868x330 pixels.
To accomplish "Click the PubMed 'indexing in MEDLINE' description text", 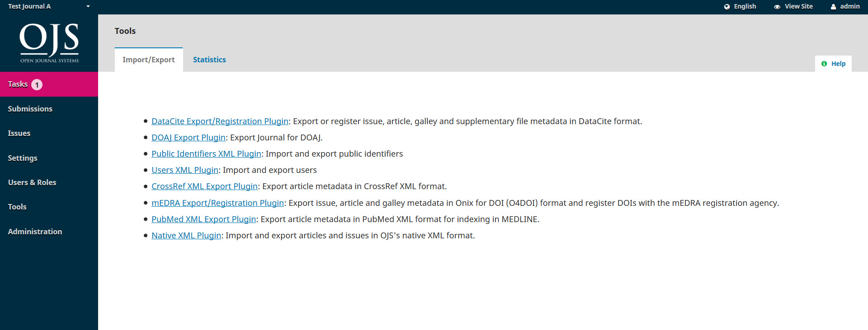I will [400, 219].
